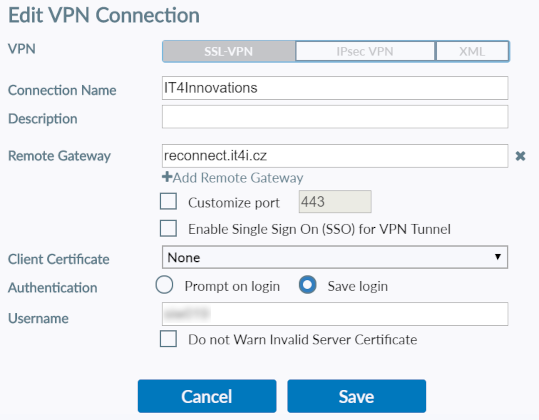Click the Save button
This screenshot has width=539, height=420.
pos(356,396)
